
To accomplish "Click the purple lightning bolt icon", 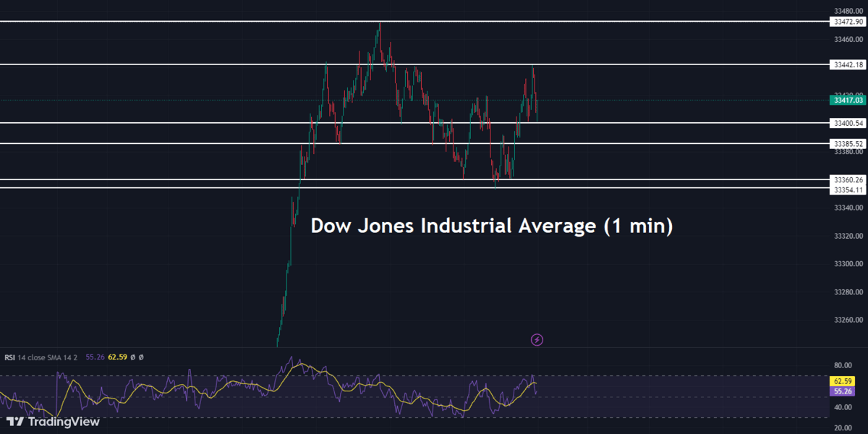I will pos(537,339).
